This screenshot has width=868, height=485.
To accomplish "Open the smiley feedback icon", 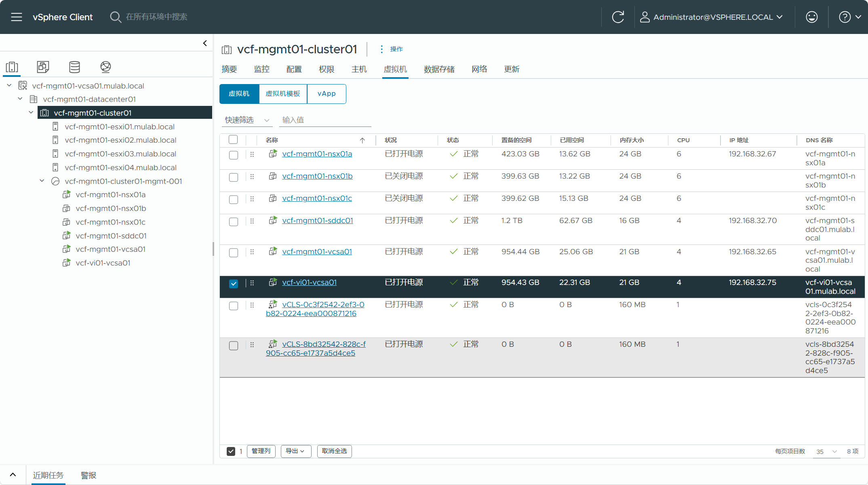I will pyautogui.click(x=811, y=17).
